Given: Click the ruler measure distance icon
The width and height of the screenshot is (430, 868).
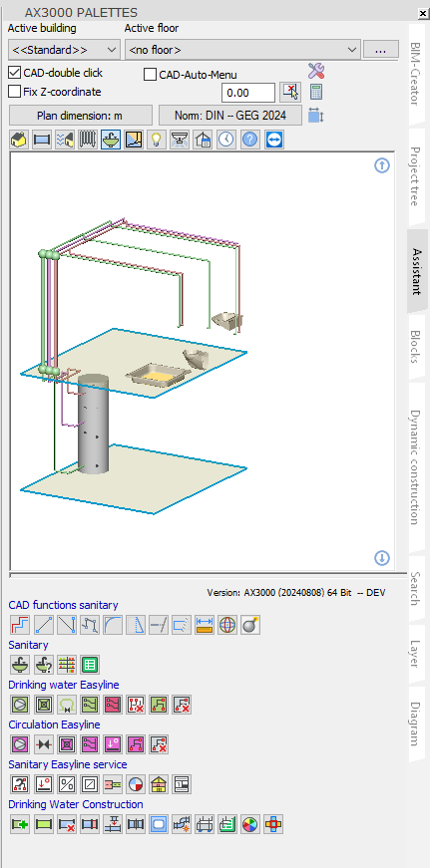Looking at the screenshot, I should tap(206, 625).
